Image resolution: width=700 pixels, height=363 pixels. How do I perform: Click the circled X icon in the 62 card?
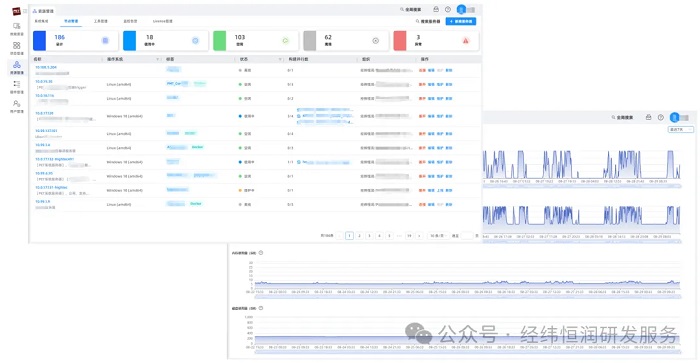click(375, 41)
